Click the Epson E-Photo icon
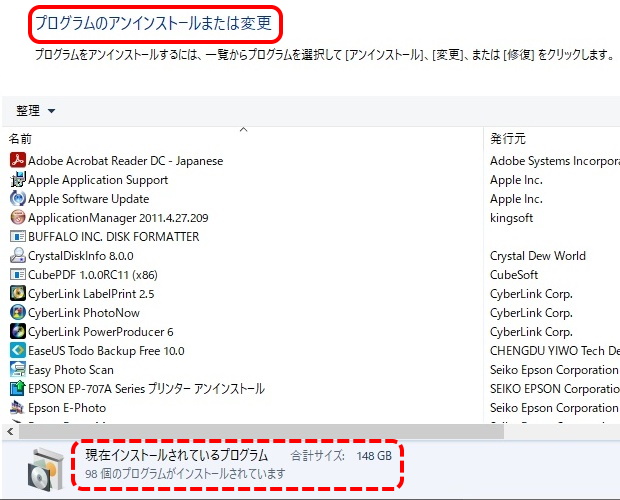This screenshot has height=500, width=620. point(17,407)
